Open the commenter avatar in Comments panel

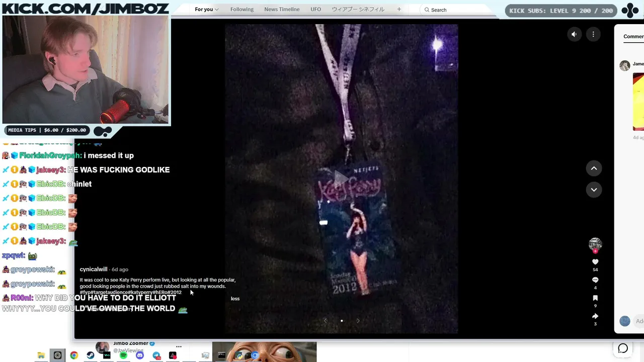(625, 66)
